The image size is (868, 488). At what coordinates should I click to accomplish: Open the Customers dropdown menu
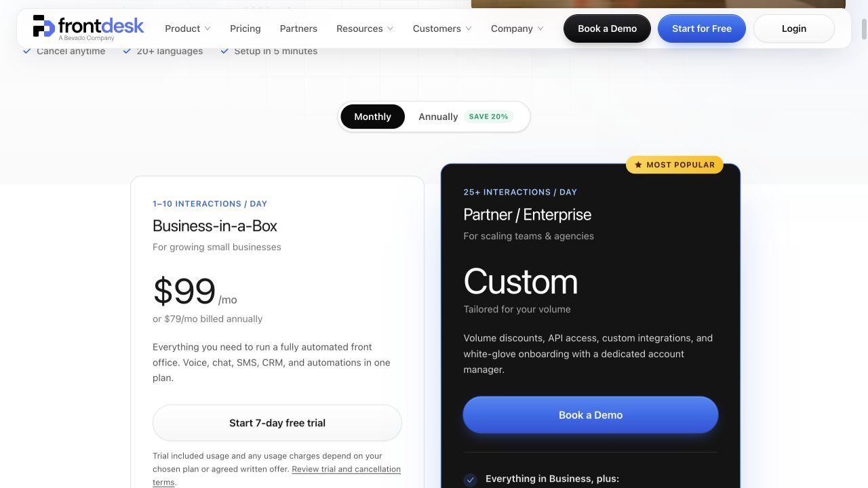click(442, 28)
